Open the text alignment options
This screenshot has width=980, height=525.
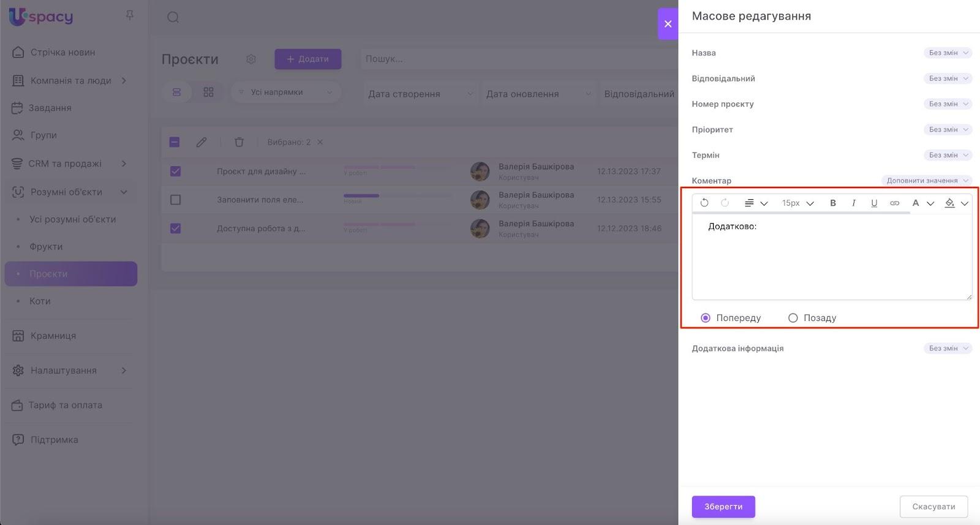point(756,203)
